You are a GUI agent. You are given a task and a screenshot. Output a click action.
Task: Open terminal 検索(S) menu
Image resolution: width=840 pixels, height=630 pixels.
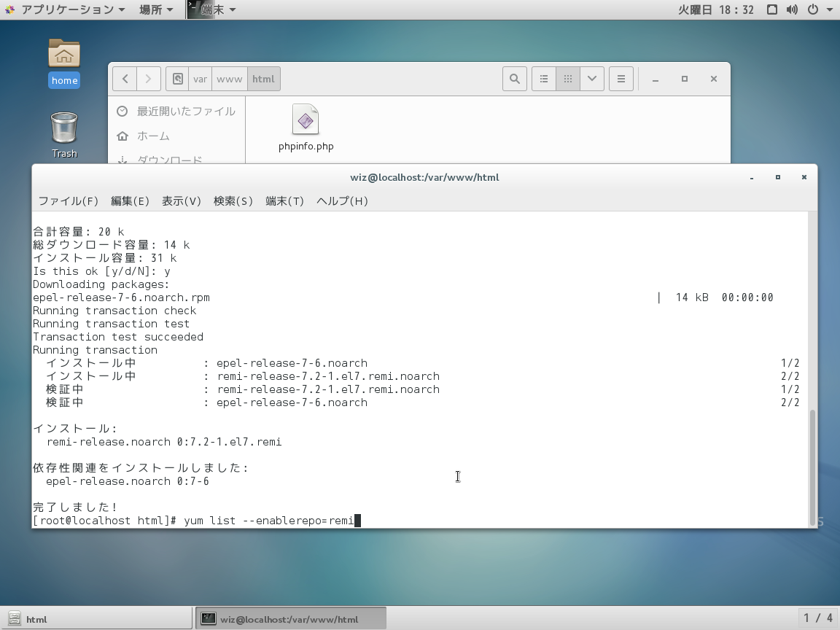coord(233,201)
